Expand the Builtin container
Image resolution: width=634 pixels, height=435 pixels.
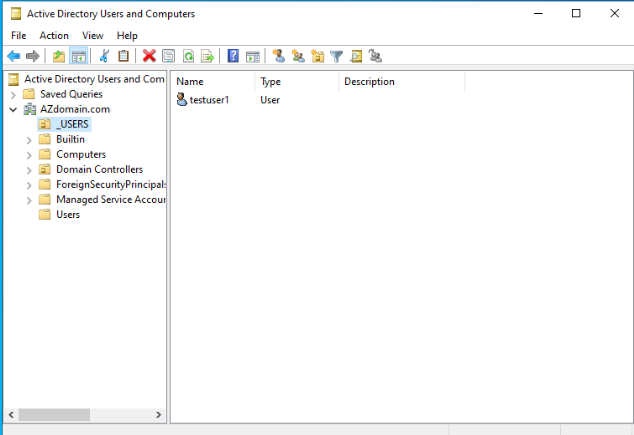(x=29, y=140)
